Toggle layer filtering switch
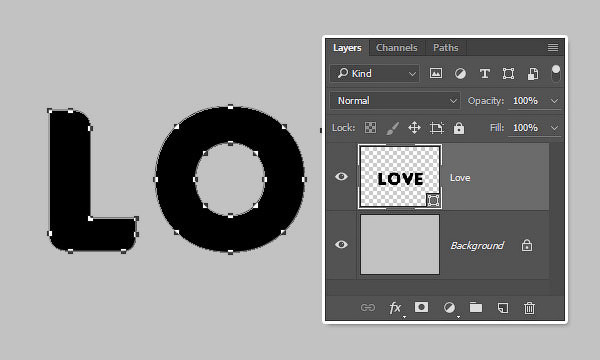600x360 pixels. [x=556, y=73]
